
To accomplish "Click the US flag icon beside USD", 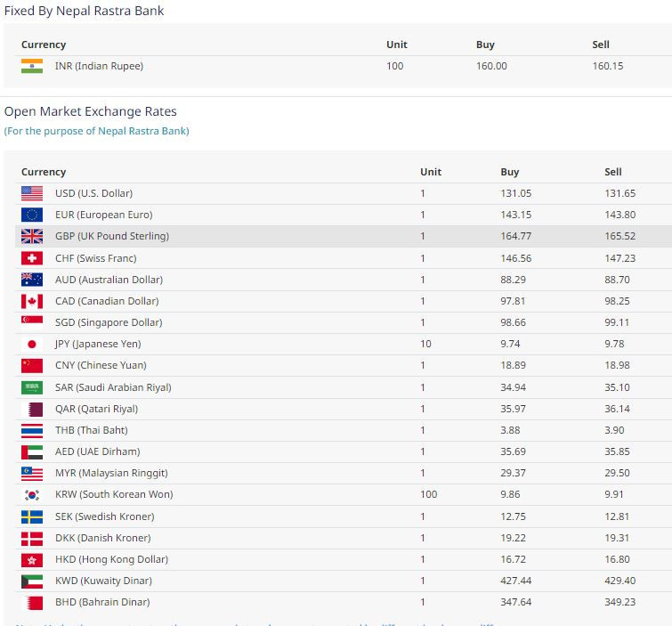I will (x=32, y=193).
